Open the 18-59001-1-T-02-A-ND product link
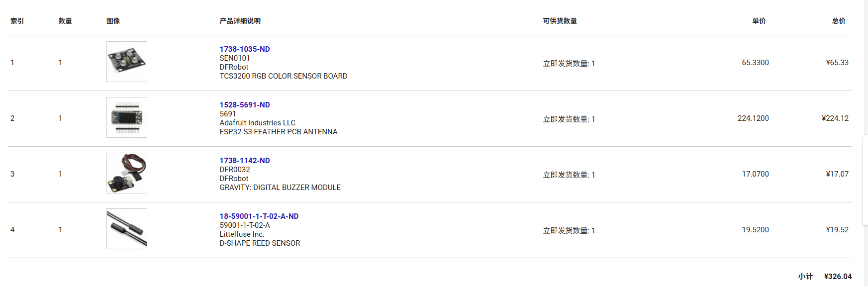The image size is (868, 286). coord(259,216)
